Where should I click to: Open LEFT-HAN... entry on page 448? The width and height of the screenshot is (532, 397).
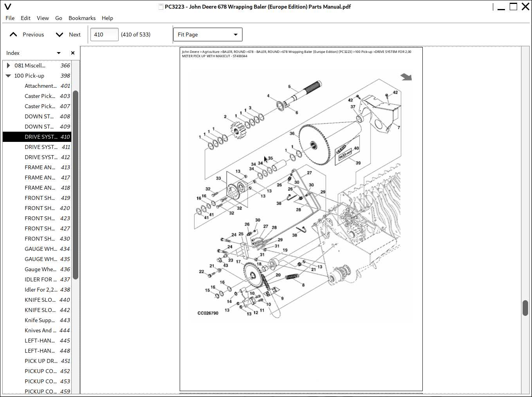pyautogui.click(x=37, y=351)
